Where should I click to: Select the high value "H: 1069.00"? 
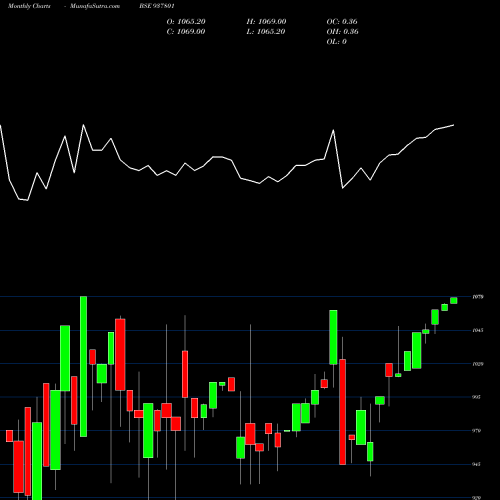(x=266, y=22)
